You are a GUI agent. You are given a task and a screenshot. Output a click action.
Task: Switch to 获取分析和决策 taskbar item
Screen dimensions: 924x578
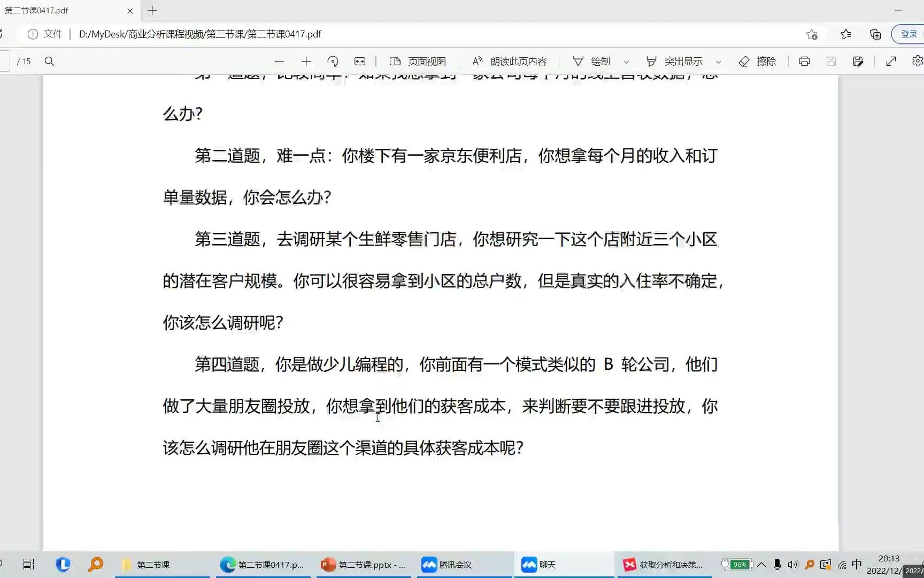coord(665,565)
